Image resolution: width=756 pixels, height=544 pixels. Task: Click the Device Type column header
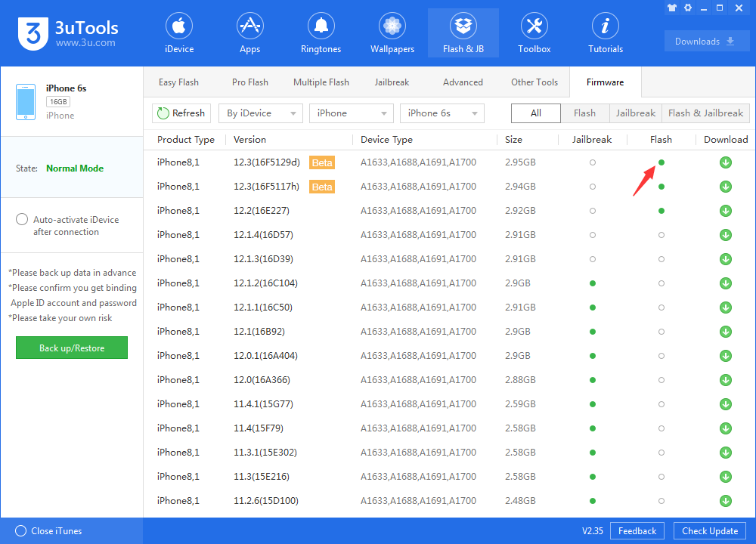[x=386, y=139]
